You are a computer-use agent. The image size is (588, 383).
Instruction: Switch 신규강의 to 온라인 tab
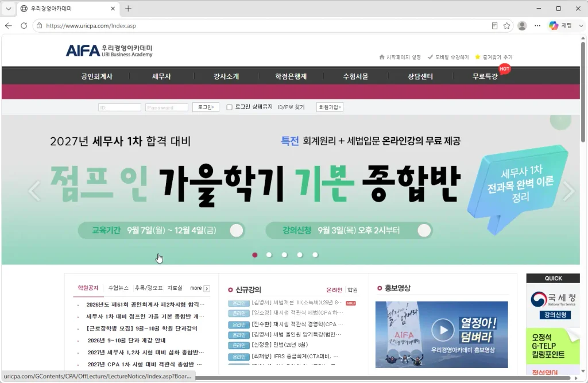click(x=334, y=289)
